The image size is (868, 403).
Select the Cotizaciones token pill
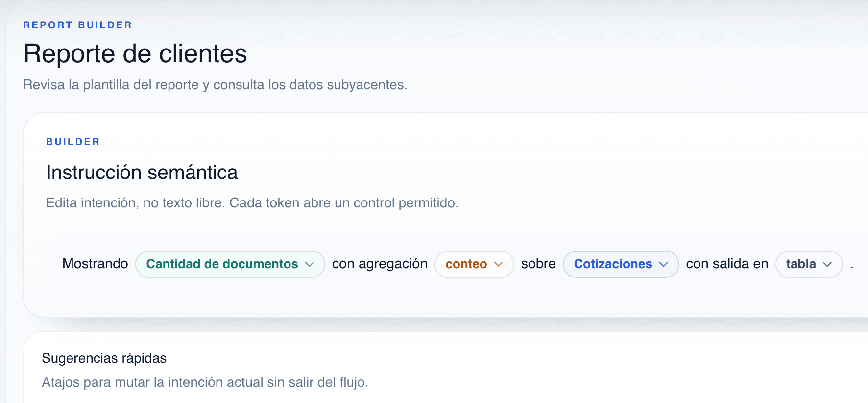pyautogui.click(x=612, y=264)
